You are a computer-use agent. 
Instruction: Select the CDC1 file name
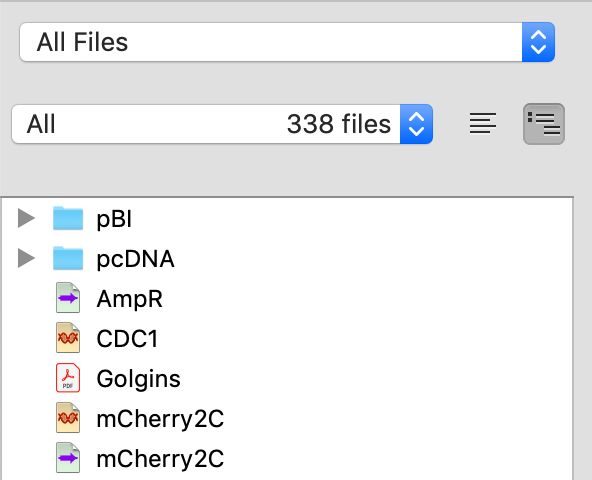tap(127, 338)
